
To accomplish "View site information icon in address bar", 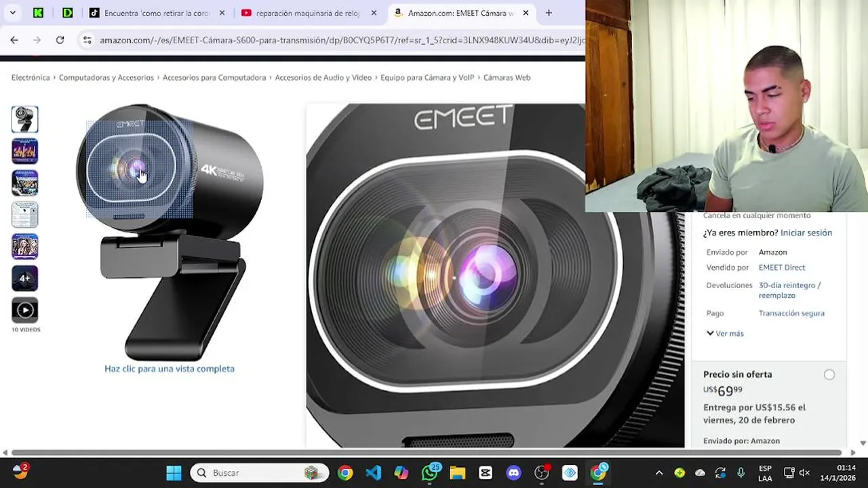I will tap(87, 40).
